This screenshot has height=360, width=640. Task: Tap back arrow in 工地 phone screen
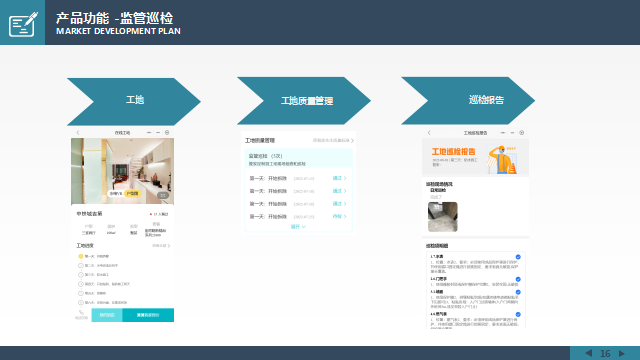tap(78, 133)
